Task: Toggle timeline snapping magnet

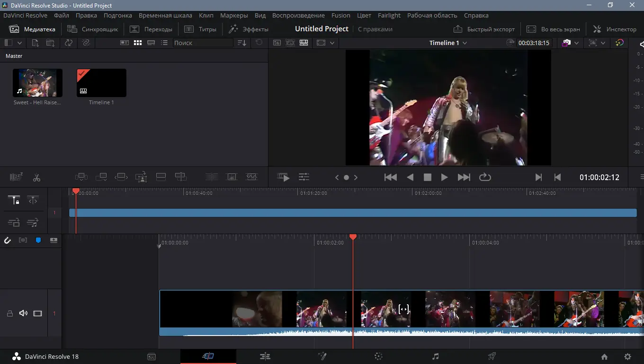Action: (x=8, y=240)
